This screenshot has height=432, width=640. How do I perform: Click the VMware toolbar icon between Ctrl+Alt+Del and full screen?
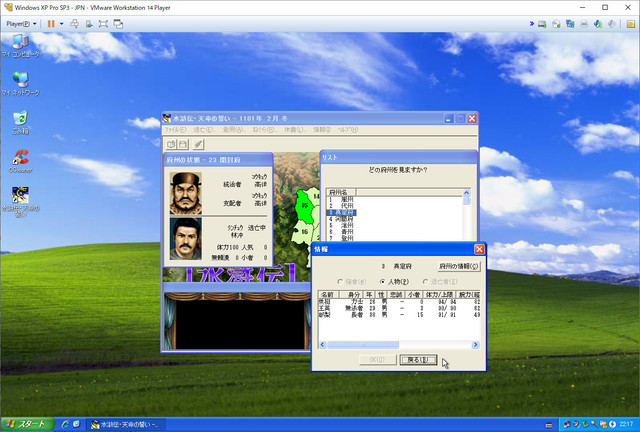coord(89,24)
